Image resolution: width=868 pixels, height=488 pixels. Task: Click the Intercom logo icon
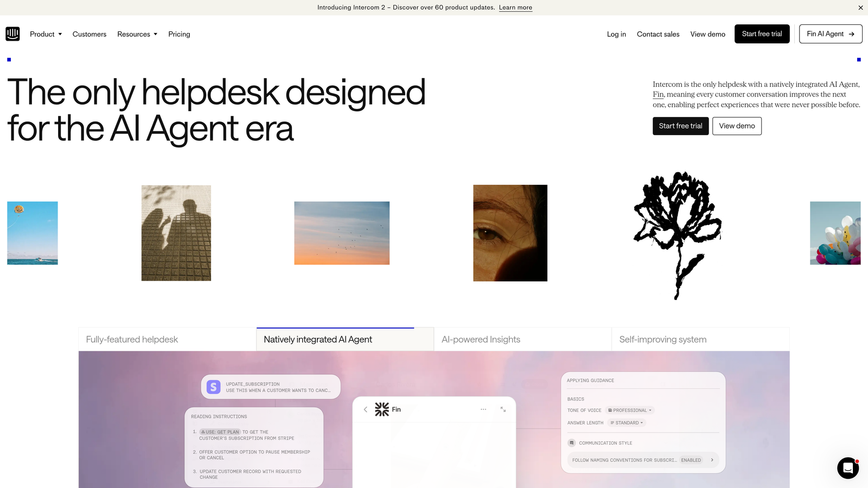pos(12,34)
